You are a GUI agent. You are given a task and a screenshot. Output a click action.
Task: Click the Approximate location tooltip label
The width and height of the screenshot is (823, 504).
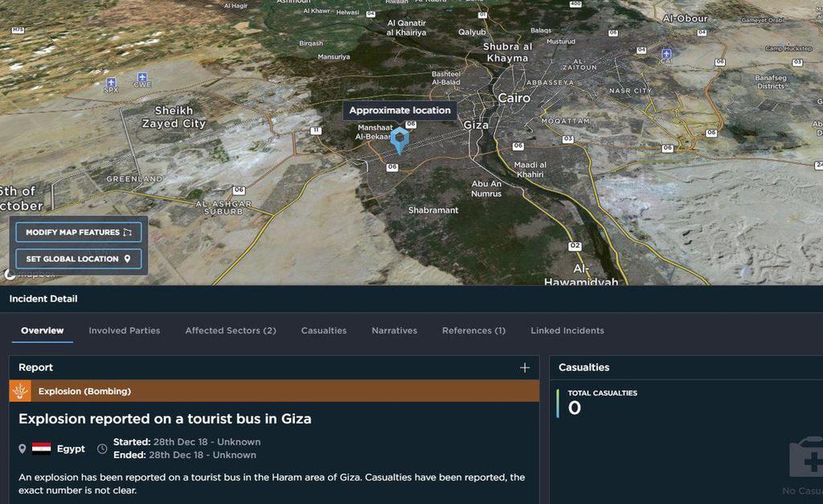[x=399, y=110]
